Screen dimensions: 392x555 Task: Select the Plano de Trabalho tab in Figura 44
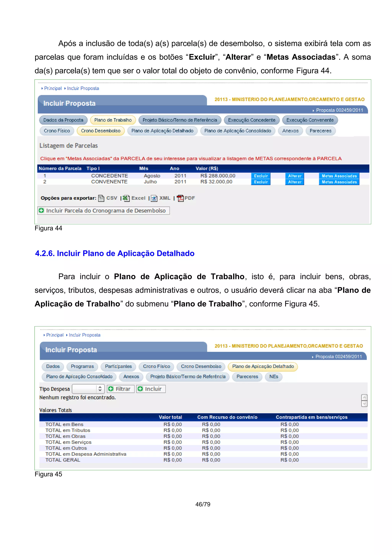[113, 120]
